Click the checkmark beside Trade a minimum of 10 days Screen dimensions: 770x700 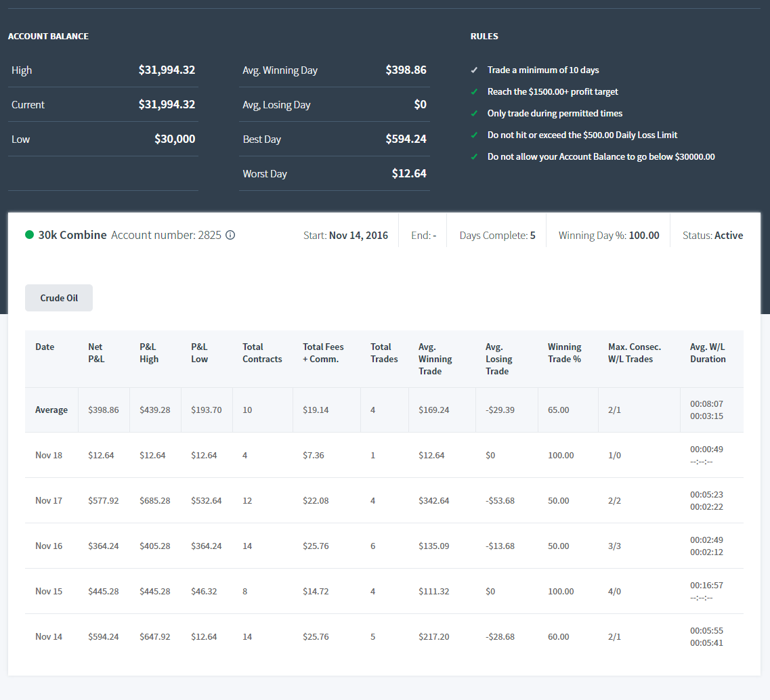(x=474, y=70)
